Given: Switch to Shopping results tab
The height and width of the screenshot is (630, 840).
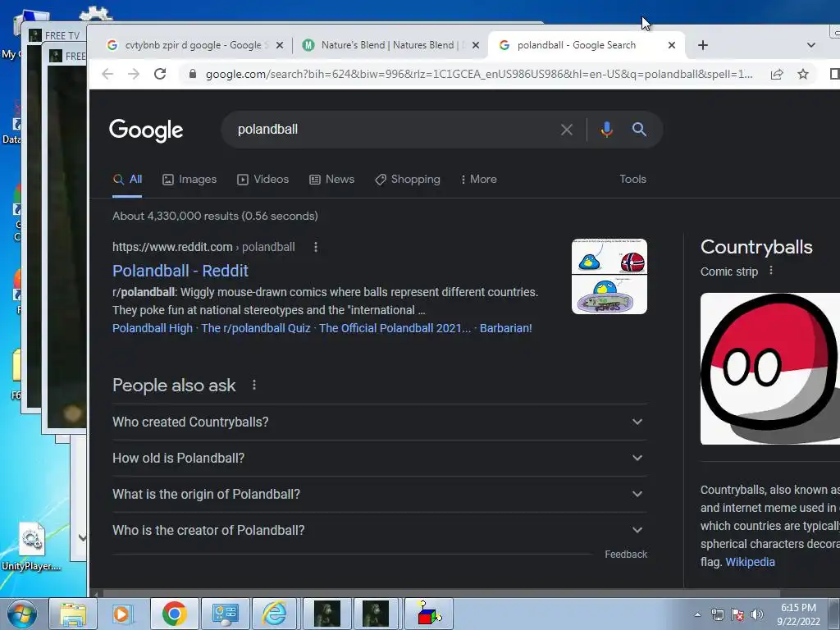Looking at the screenshot, I should click(x=408, y=180).
